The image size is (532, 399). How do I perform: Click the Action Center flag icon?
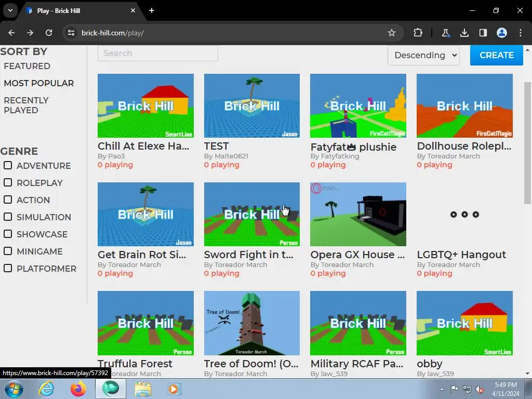point(454,389)
